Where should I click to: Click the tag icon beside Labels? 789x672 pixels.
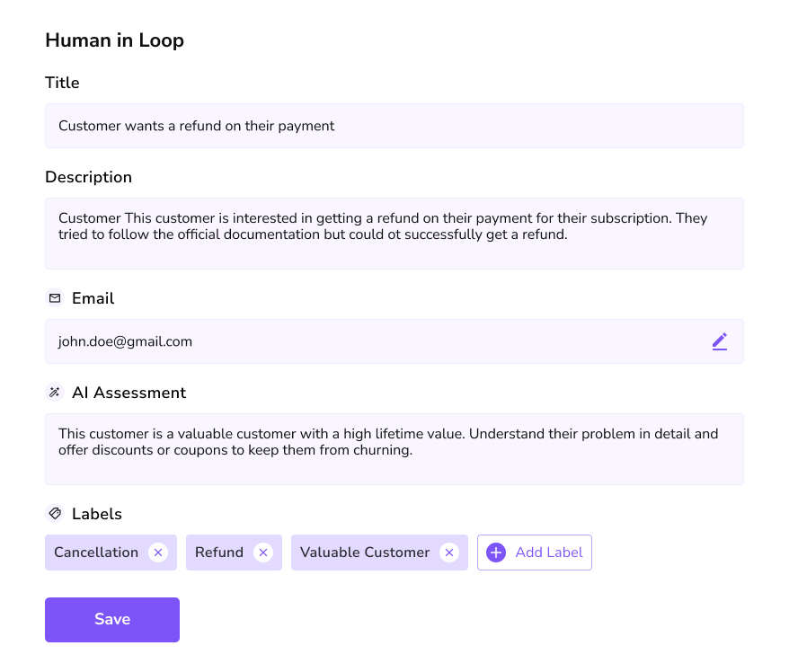(55, 514)
